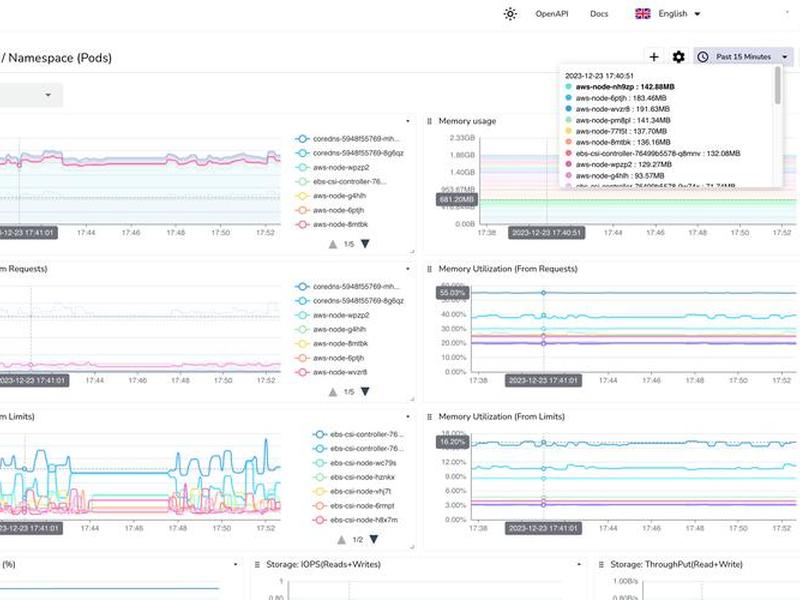Click drag handle of Memory Utilization (From Requests)
Screen dimensions: 800x600
pos(429,269)
